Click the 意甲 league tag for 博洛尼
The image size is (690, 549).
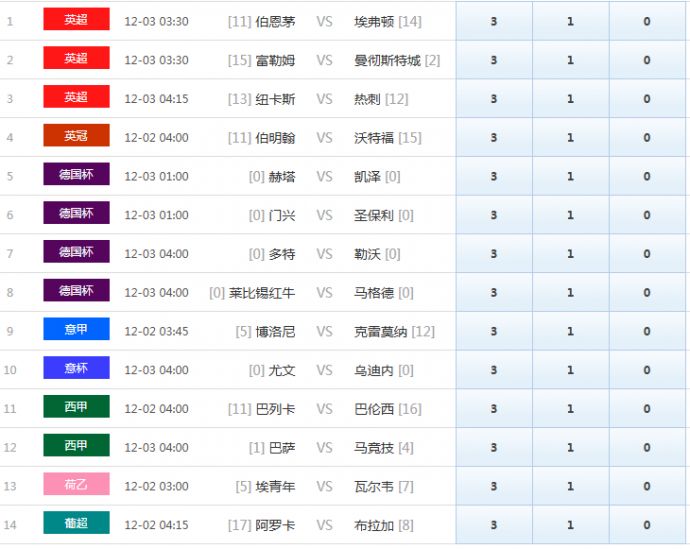coord(76,330)
